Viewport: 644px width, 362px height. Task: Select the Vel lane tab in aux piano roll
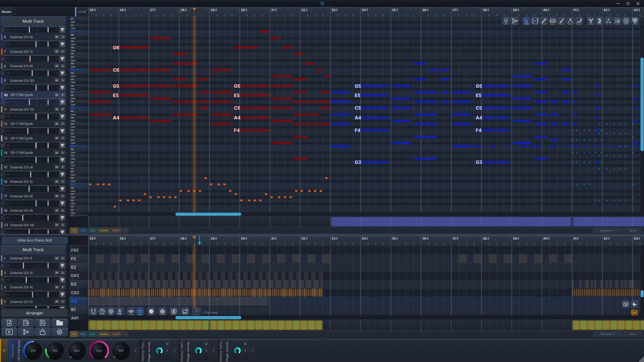coord(74,334)
